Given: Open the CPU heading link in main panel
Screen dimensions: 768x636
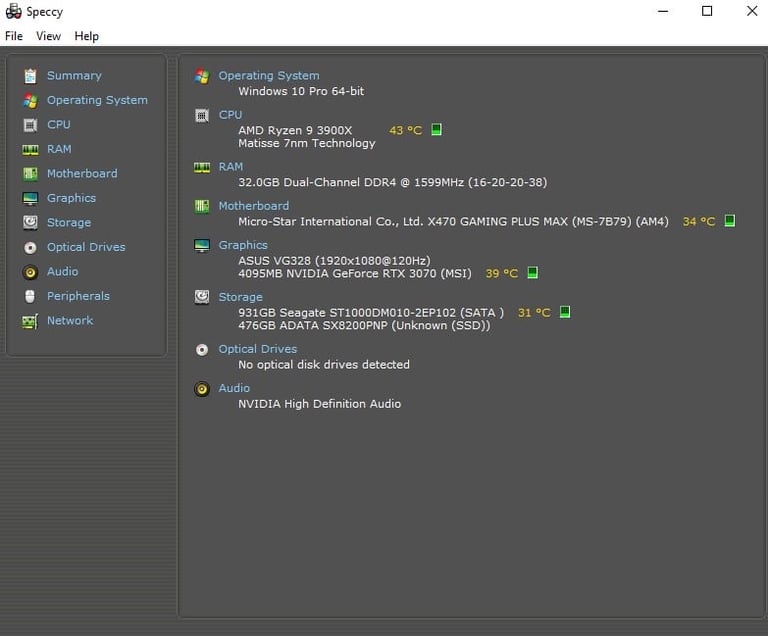Looking at the screenshot, I should pyautogui.click(x=230, y=115).
